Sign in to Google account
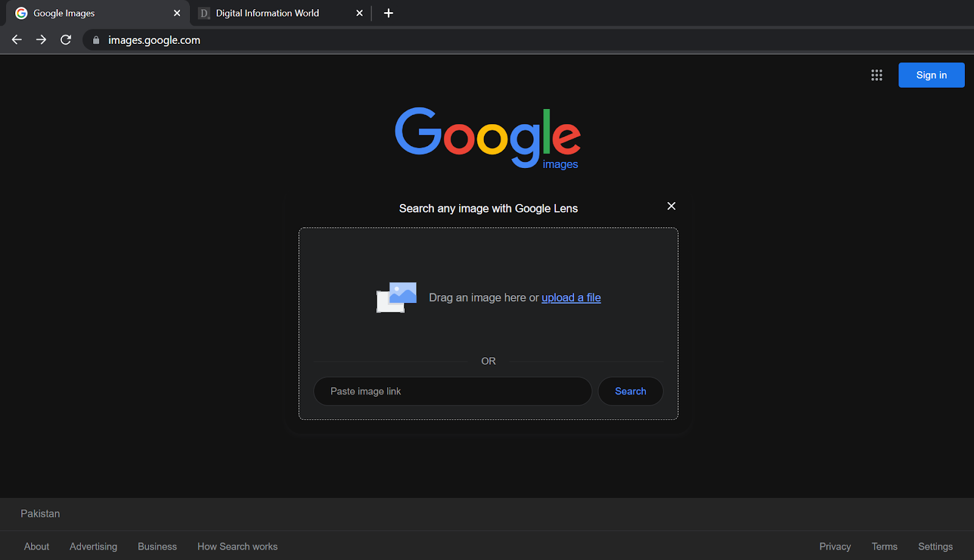This screenshot has width=974, height=560. [x=931, y=75]
